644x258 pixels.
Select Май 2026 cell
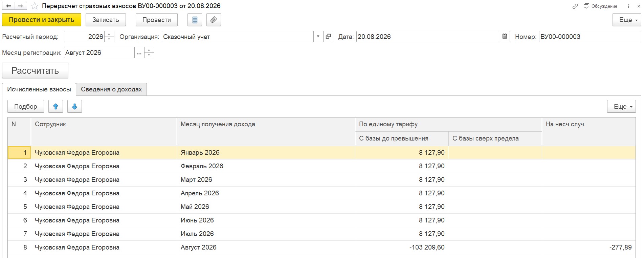[266, 207]
